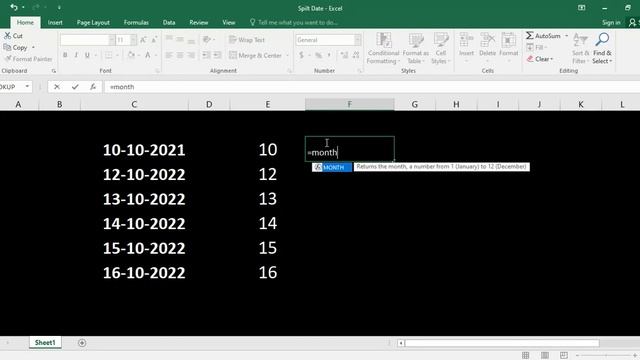Select column C header
This screenshot has width=640, height=360.
[x=134, y=104]
